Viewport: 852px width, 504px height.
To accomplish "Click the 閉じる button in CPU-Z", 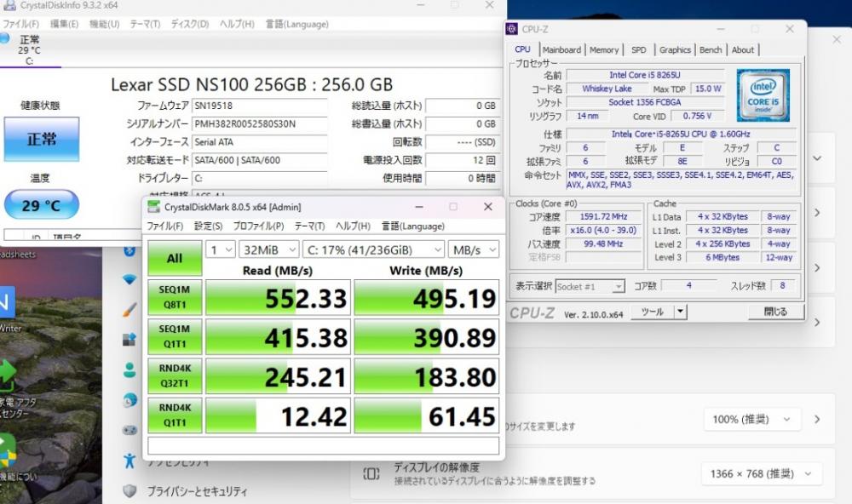I will click(x=775, y=312).
